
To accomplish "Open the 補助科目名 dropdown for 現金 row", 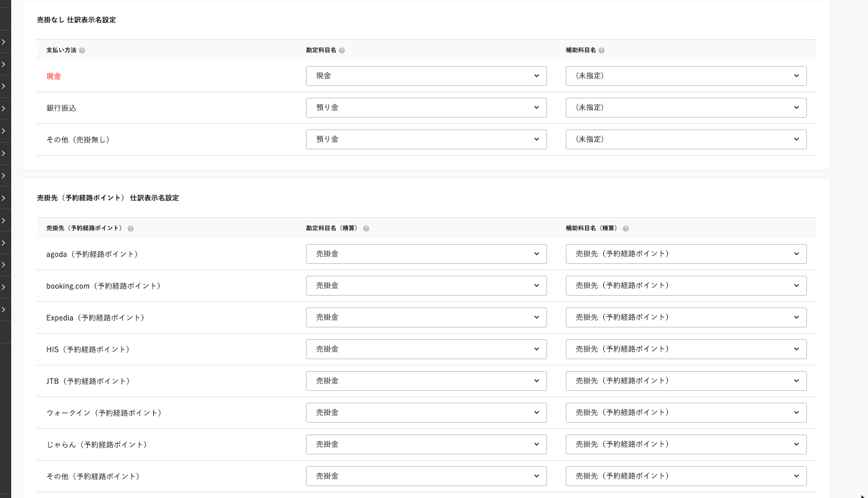I will [685, 76].
